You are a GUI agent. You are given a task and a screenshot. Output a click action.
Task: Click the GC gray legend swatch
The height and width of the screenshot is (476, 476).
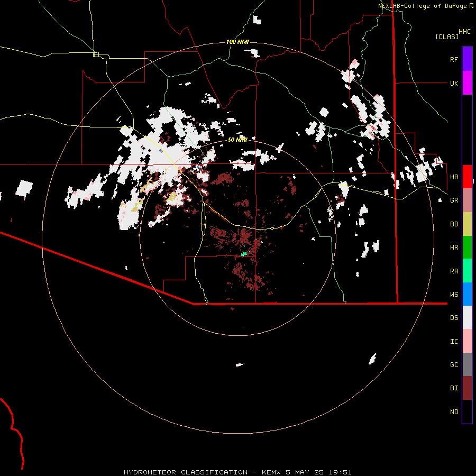coord(467,364)
